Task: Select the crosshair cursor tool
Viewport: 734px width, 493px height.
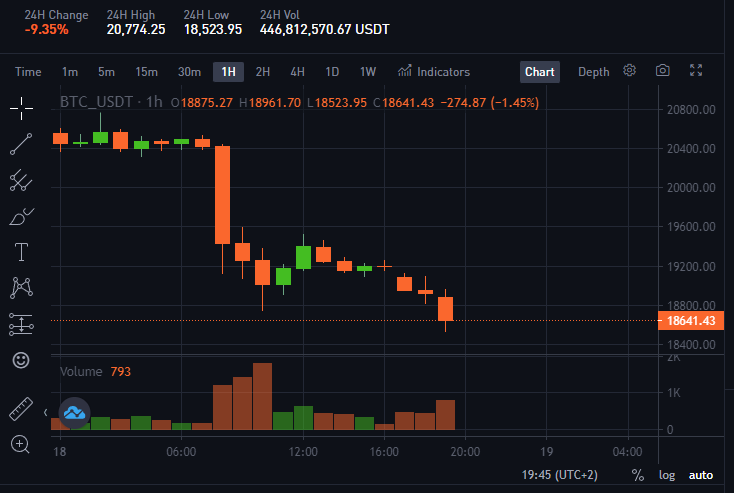Action: pyautogui.click(x=22, y=109)
